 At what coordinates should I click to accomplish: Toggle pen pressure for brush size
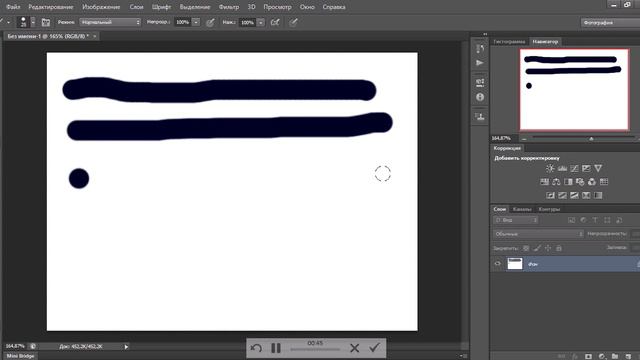(293, 22)
